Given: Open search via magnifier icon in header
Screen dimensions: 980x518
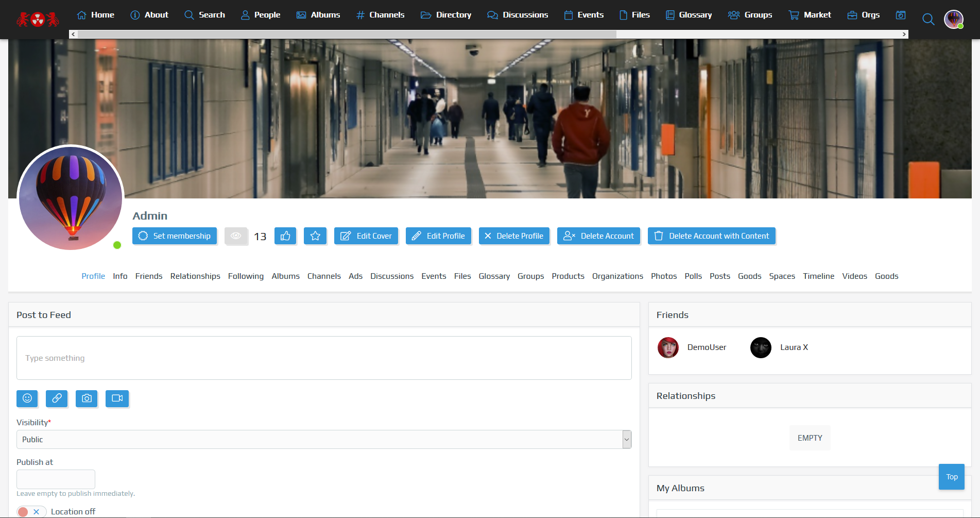Looking at the screenshot, I should [x=928, y=20].
